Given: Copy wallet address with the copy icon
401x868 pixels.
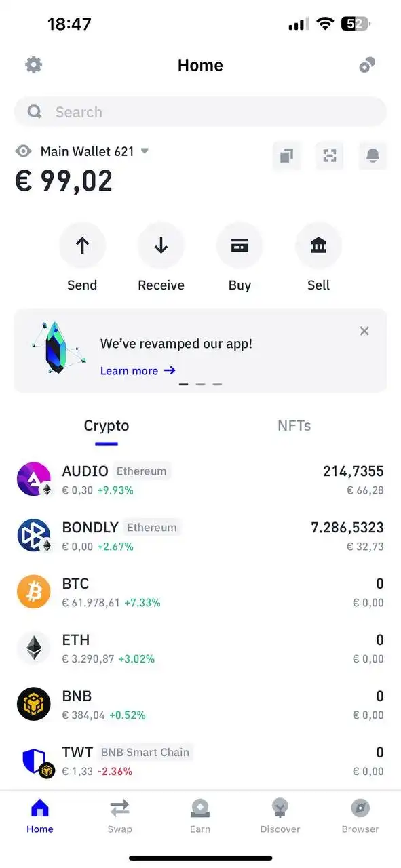Looking at the screenshot, I should 286,155.
